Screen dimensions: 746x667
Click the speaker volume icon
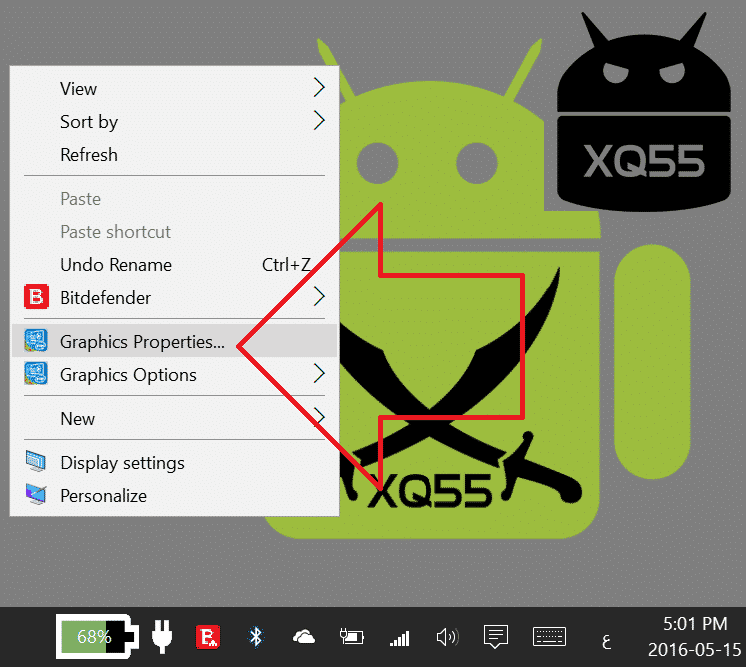[x=447, y=636]
